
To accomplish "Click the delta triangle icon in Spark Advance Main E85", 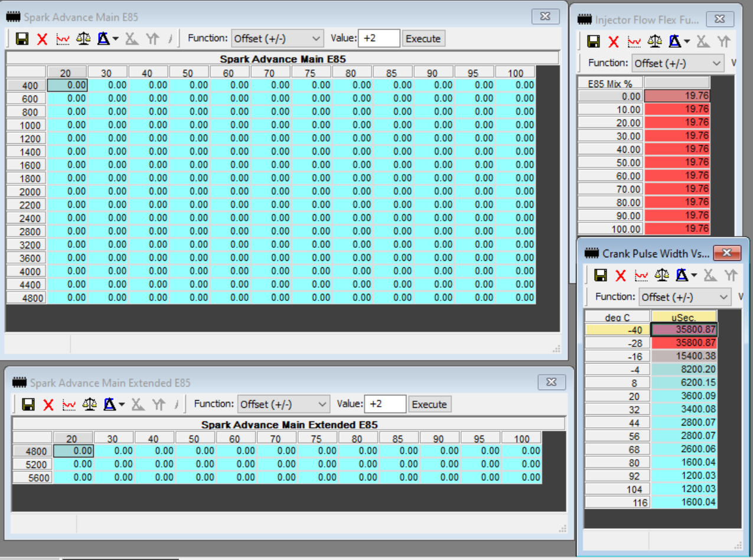I will point(103,39).
